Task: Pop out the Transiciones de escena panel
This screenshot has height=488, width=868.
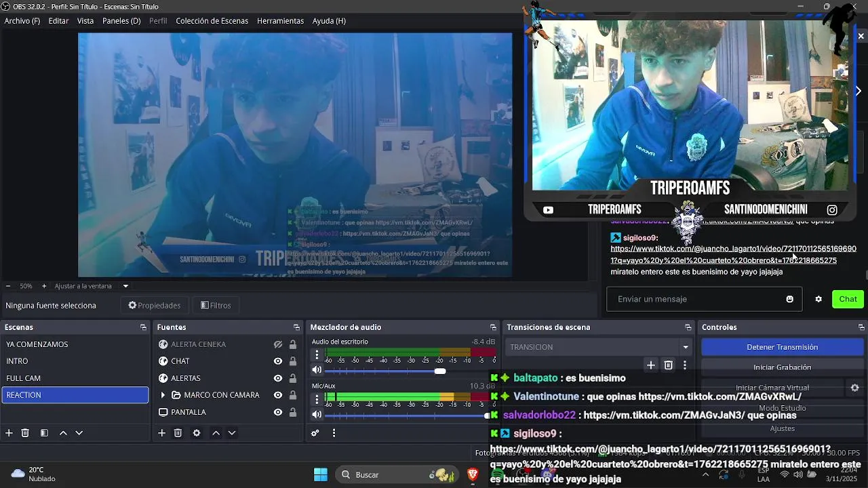Action: [688, 327]
